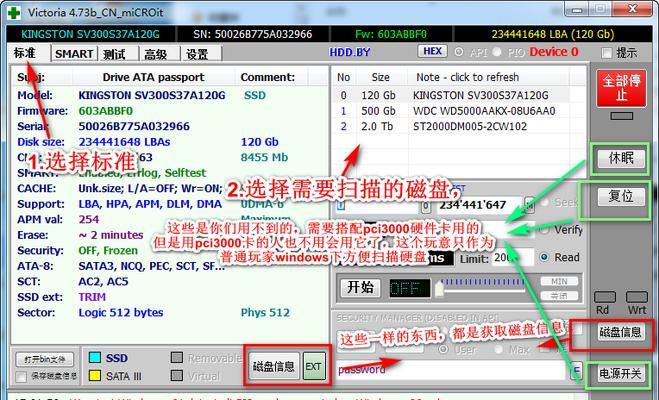659x400 pixels.
Task: Click the Serial value 50026B775A032966 in passport
Action: click(134, 126)
